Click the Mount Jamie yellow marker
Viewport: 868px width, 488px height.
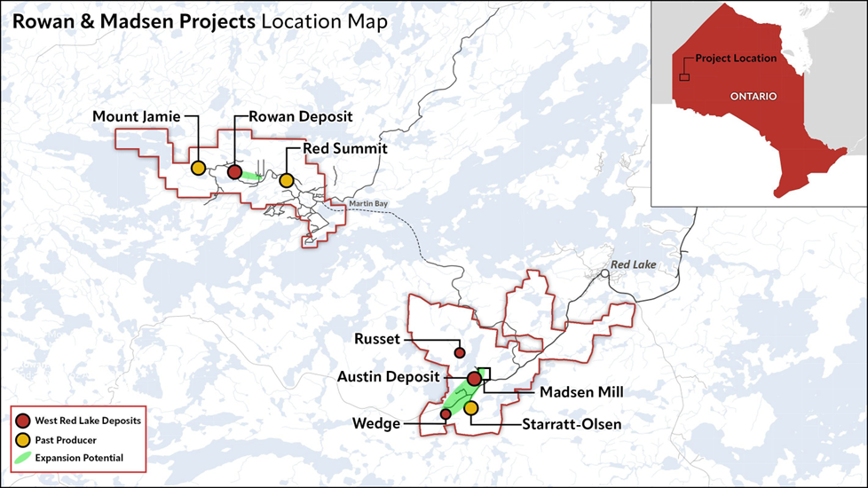tap(198, 169)
